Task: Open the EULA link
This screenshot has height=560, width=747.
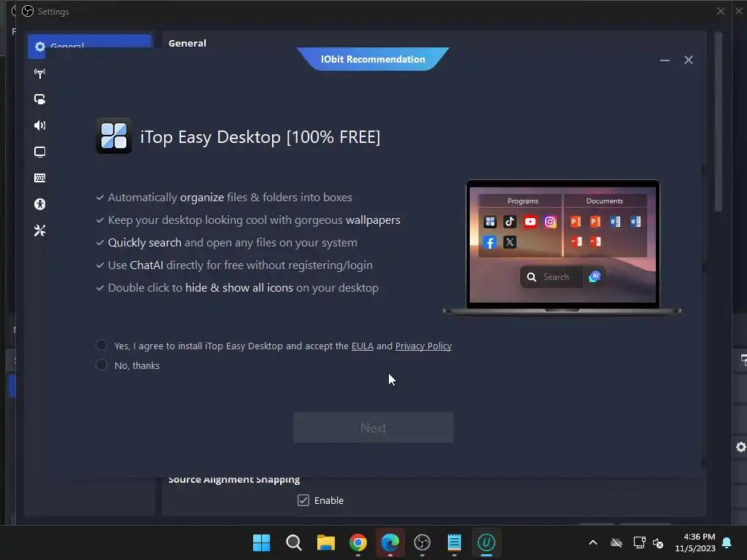Action: (362, 346)
